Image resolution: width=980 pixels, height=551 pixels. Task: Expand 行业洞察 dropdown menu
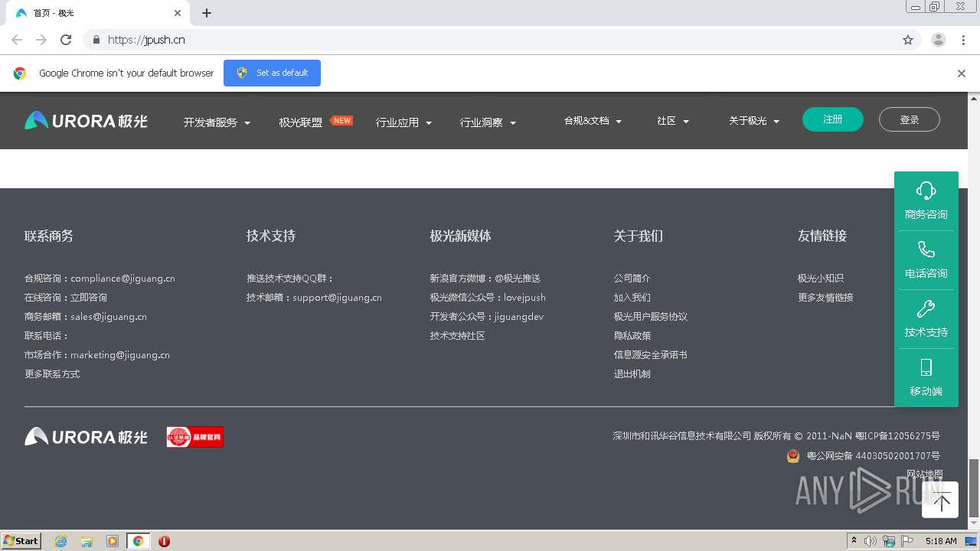(x=488, y=122)
